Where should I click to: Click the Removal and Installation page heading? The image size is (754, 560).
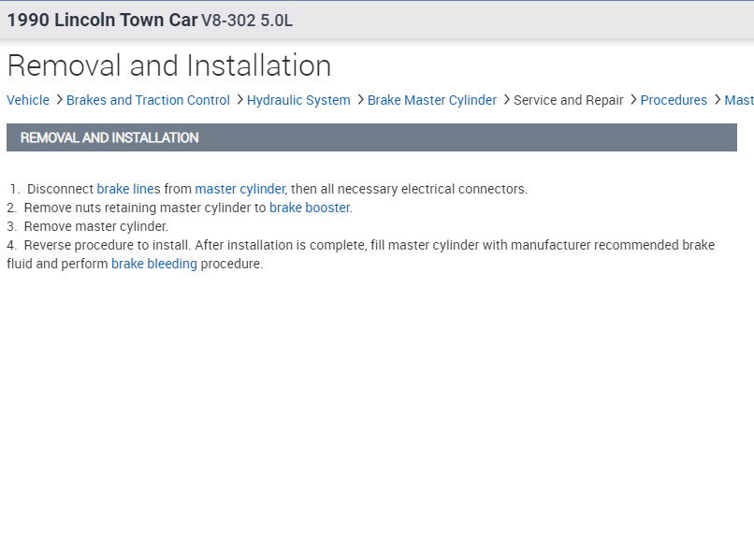169,65
